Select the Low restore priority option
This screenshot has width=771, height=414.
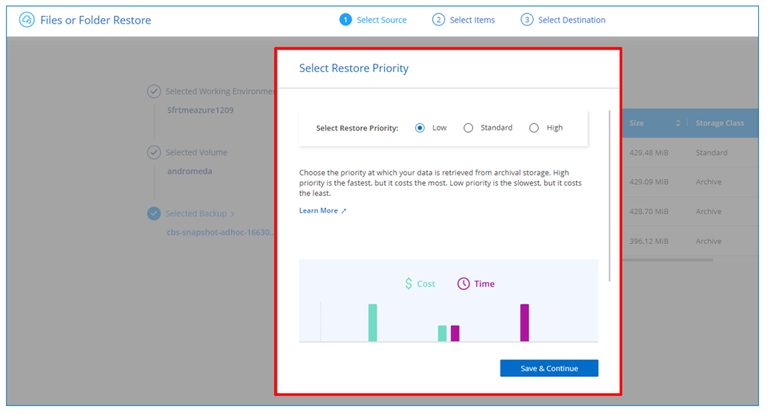420,128
